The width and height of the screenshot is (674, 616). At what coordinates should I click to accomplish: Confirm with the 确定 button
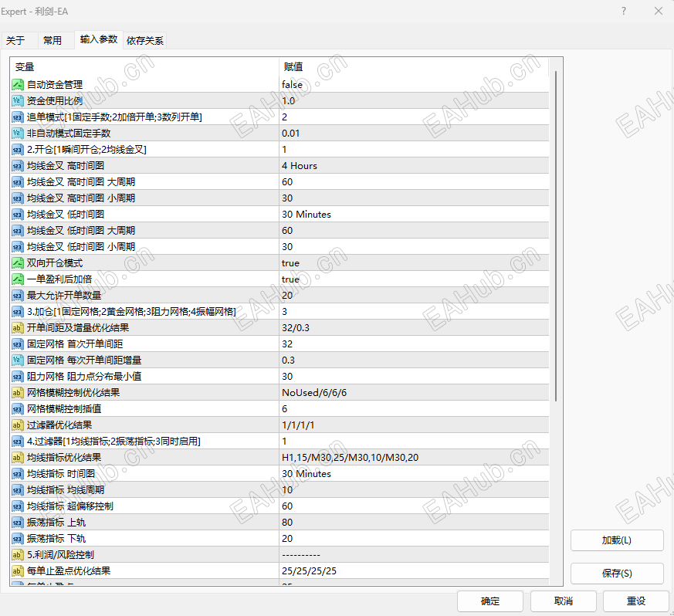tap(490, 601)
